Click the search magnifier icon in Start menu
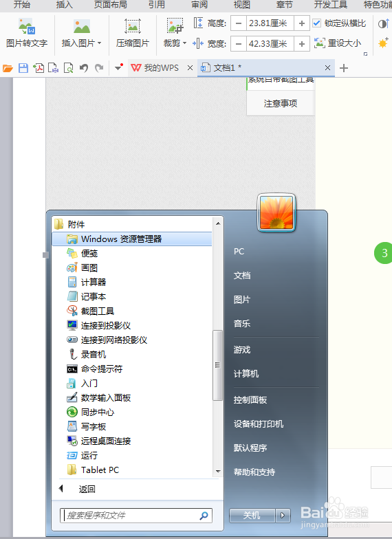 204,516
